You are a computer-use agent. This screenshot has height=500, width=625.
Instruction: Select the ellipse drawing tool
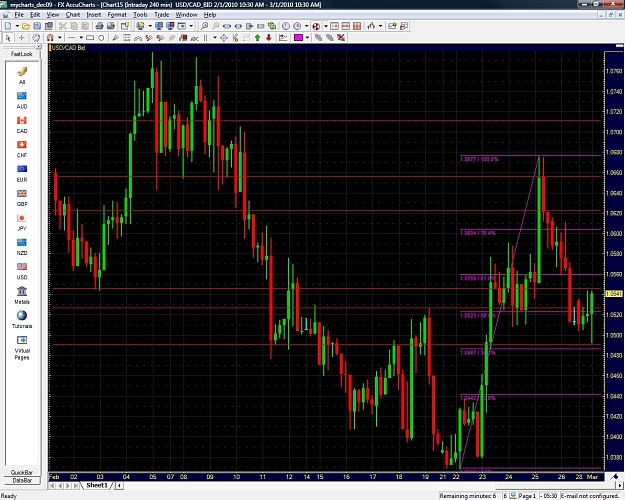coord(101,38)
